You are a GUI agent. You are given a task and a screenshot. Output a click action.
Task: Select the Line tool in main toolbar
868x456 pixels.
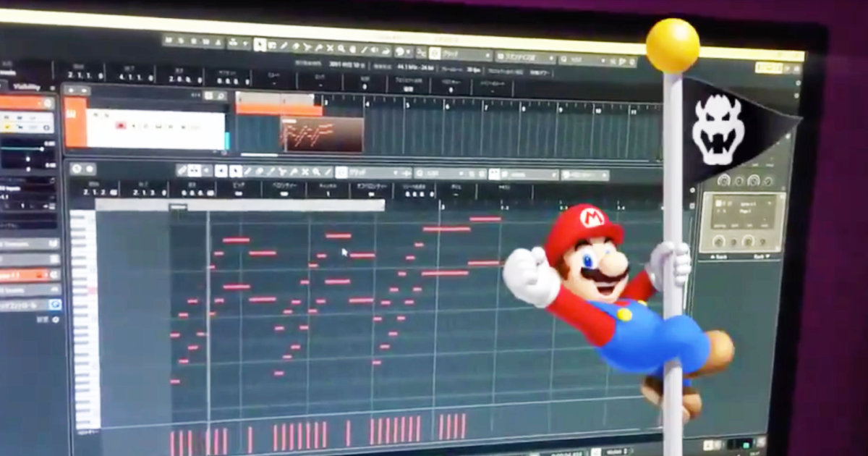(x=365, y=51)
